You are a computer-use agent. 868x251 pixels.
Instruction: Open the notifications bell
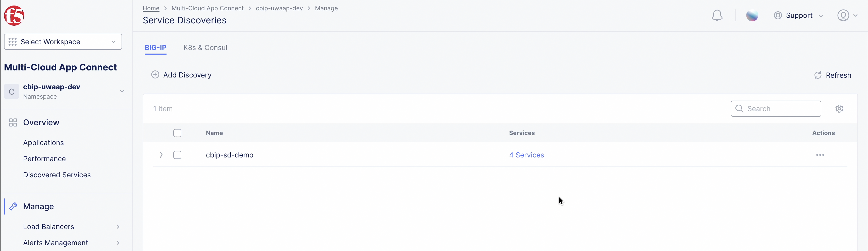pos(717,16)
